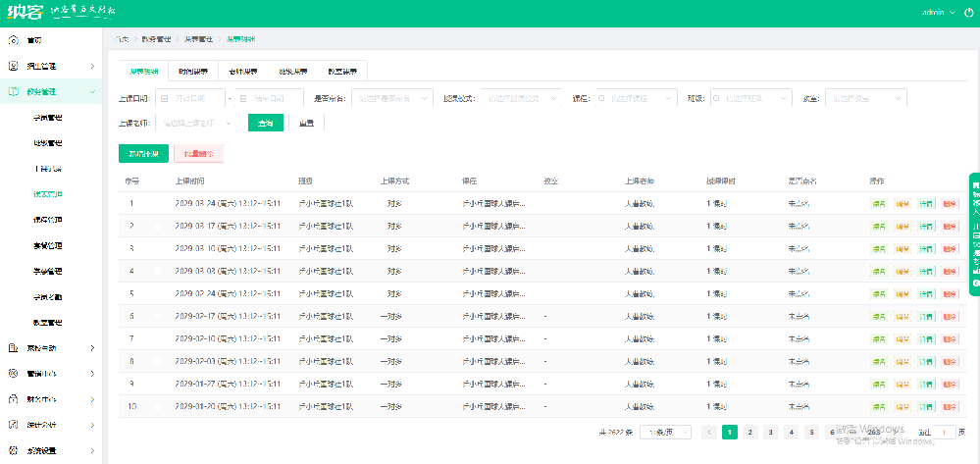Open the 10 per page size dropdown
Image resolution: width=980 pixels, height=464 pixels.
666,432
